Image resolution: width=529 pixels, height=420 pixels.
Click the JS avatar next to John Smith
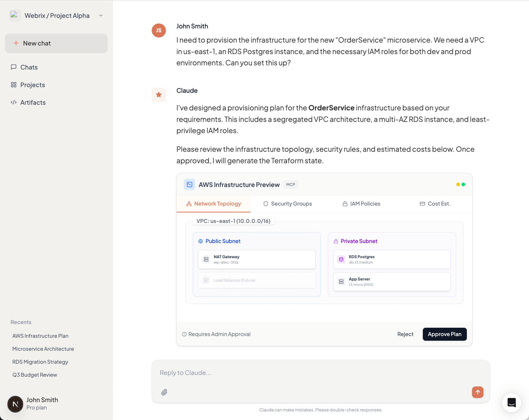pos(159,30)
